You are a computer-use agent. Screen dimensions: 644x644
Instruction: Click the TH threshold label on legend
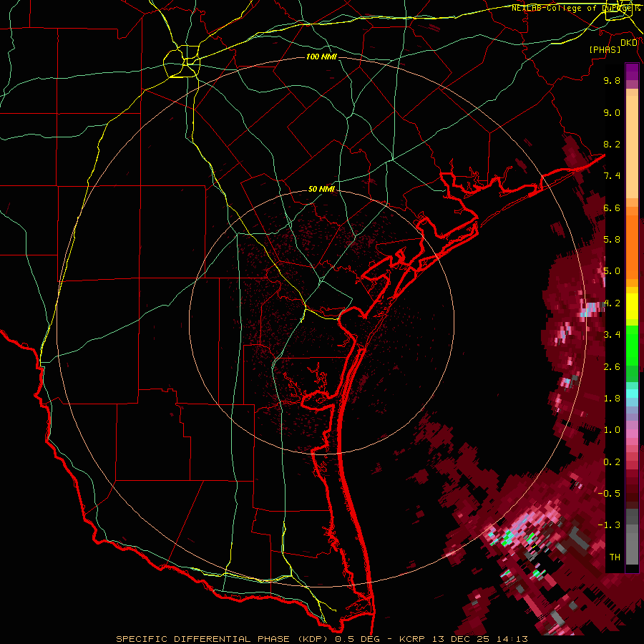pyautogui.click(x=615, y=557)
